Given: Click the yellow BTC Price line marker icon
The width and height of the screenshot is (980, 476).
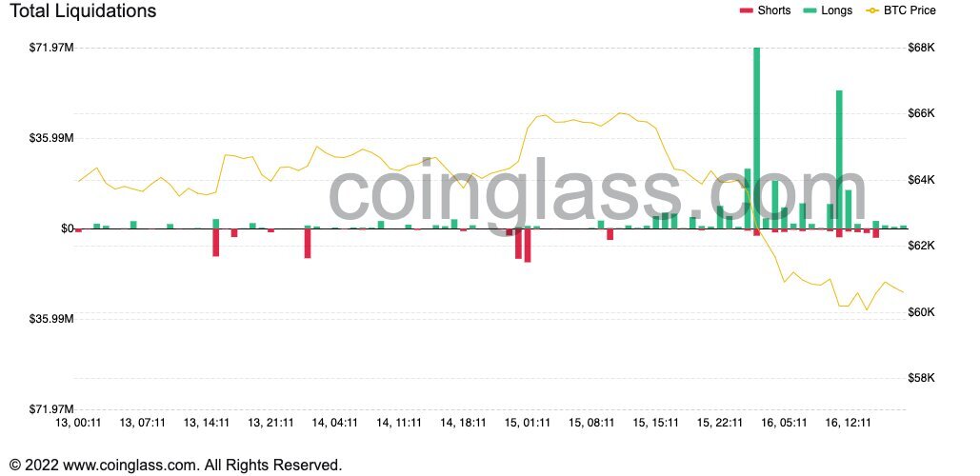Looking at the screenshot, I should [x=871, y=10].
